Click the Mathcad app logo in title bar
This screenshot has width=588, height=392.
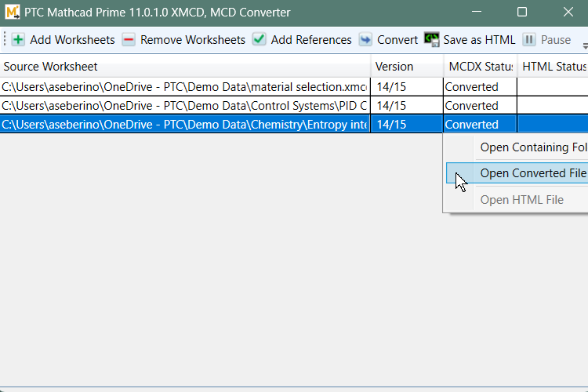[x=13, y=13]
